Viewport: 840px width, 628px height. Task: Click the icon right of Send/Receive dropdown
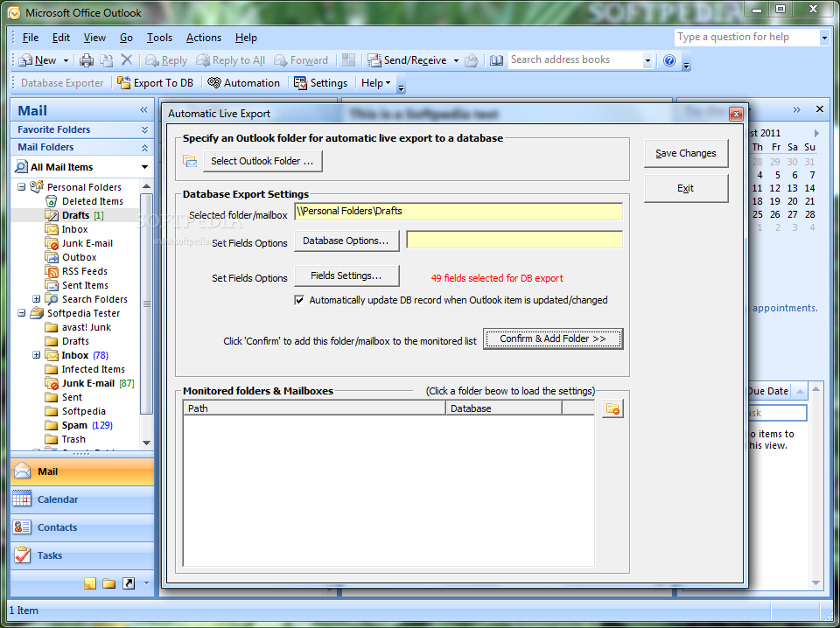click(x=472, y=60)
